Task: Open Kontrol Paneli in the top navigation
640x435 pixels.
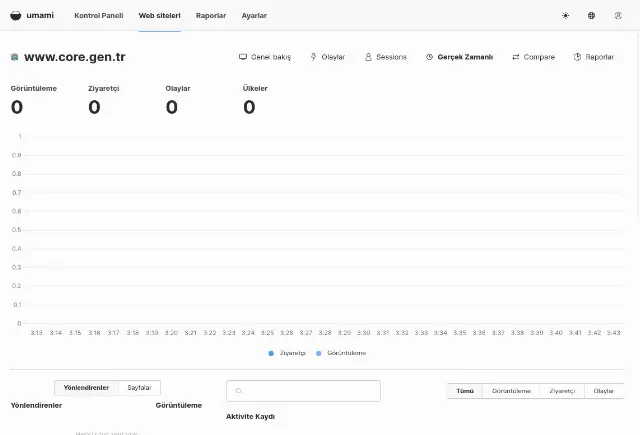Action: (99, 16)
